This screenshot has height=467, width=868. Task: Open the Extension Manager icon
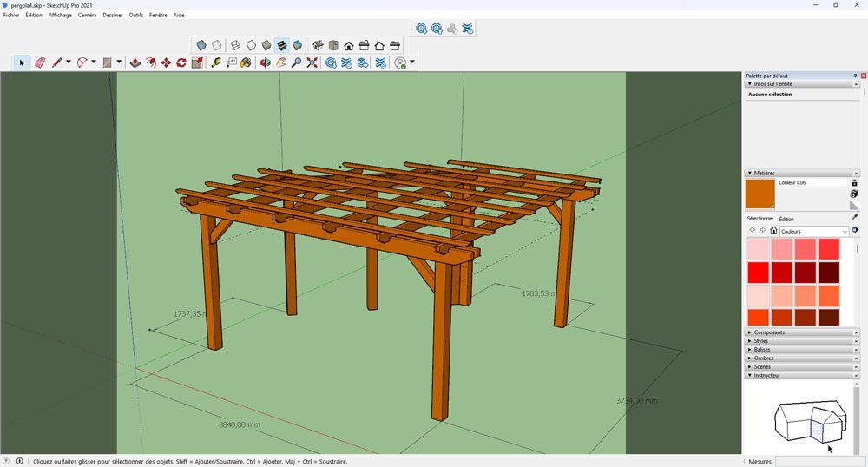click(381, 62)
